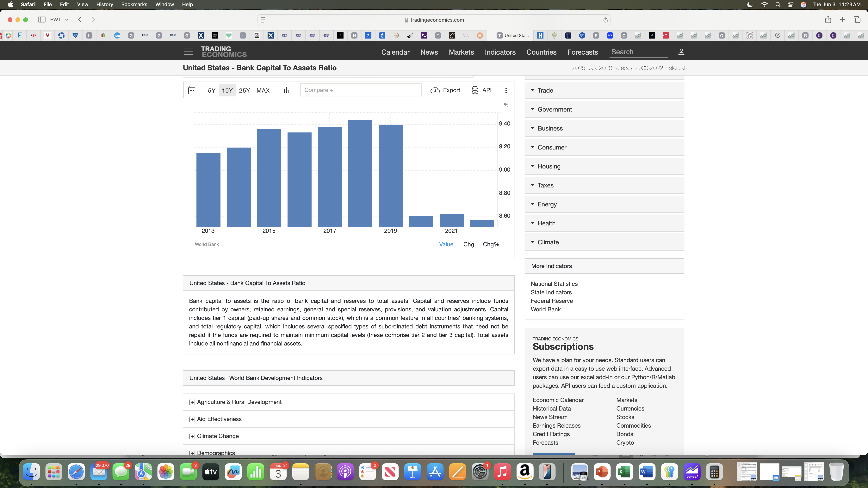868x488 pixels.
Task: Open Launchpad from the Dock
Action: click(x=54, y=472)
